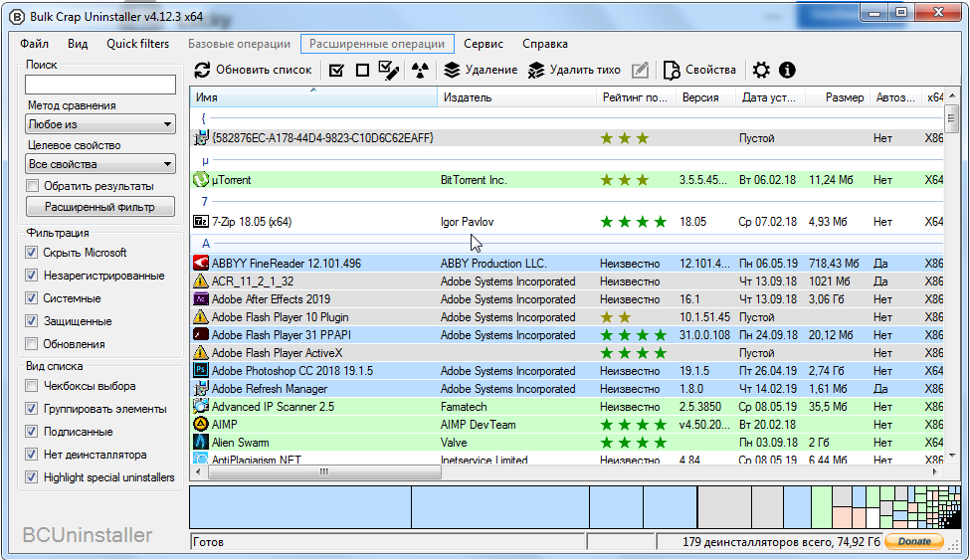Select the Adobe Flash Player ActiveX row
This screenshot has width=970, height=560.
point(567,353)
